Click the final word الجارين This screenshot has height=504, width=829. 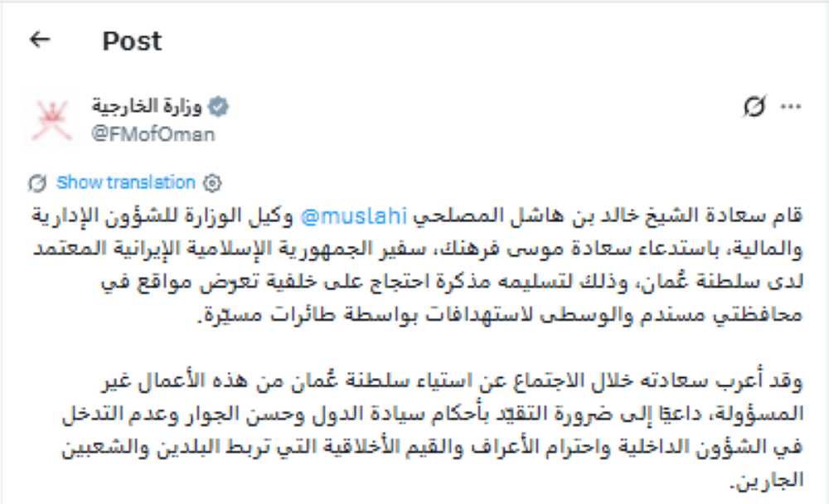[x=767, y=480]
